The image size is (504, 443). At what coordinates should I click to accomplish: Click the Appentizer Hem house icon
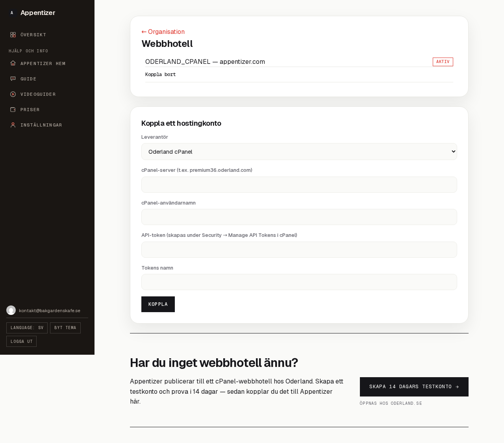[13, 63]
